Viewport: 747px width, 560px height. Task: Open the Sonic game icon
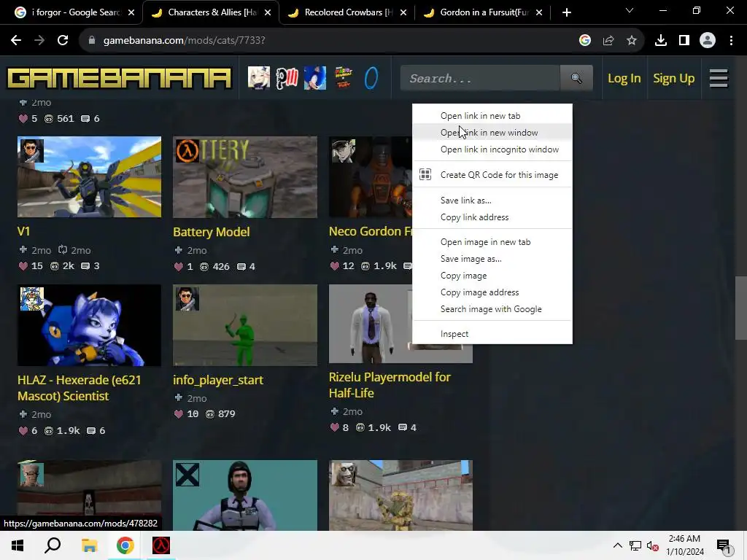coord(315,77)
